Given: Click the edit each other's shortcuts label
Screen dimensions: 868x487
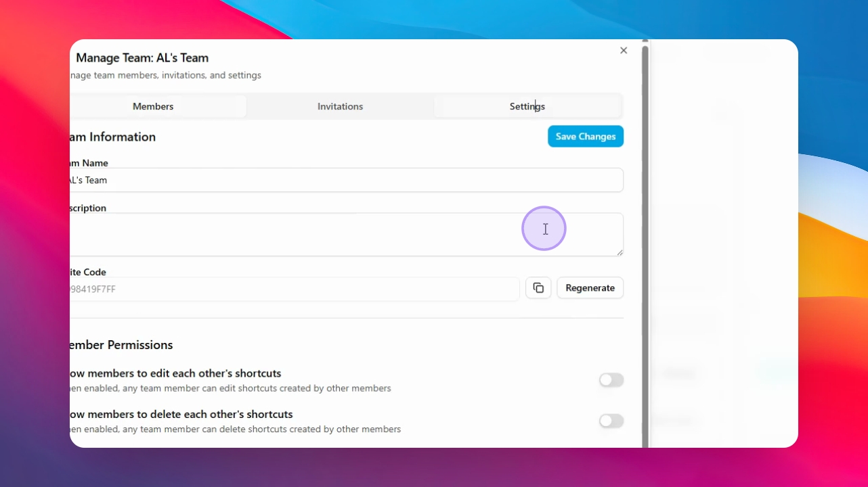Looking at the screenshot, I should point(175,373).
